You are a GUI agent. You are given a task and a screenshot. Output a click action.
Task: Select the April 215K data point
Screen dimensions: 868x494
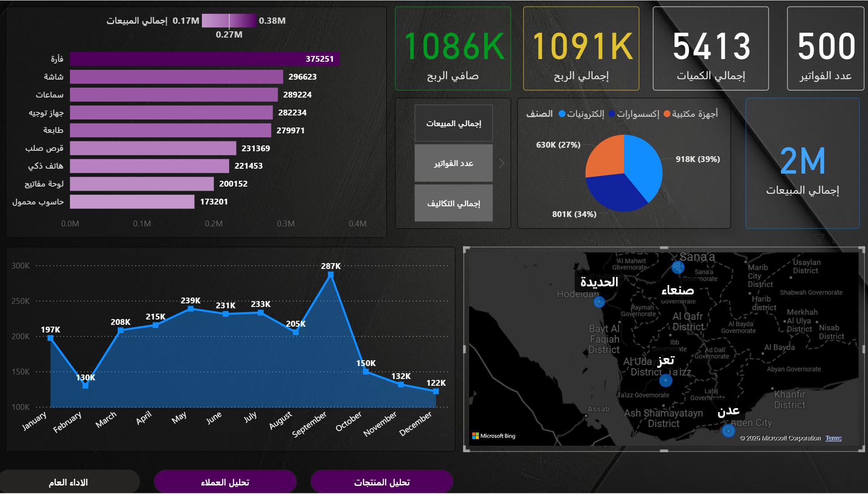point(155,325)
